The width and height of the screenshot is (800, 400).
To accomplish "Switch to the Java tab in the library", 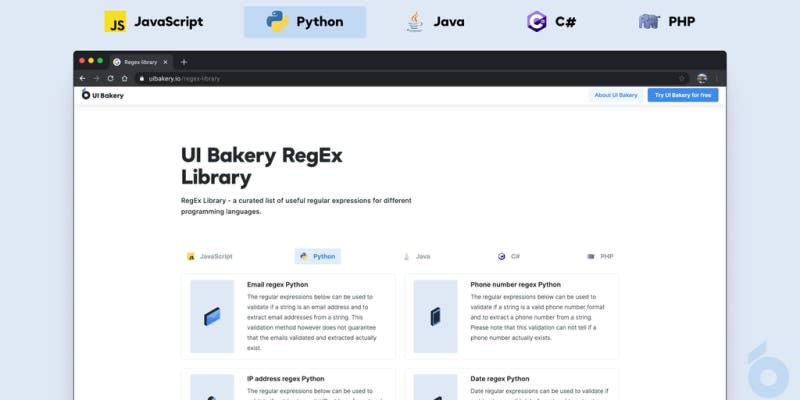I will click(417, 256).
